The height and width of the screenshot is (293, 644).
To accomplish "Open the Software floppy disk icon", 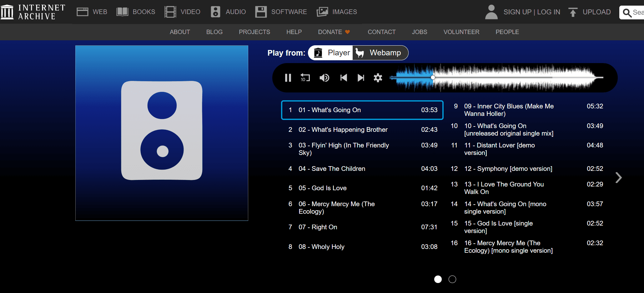I will 261,12.
